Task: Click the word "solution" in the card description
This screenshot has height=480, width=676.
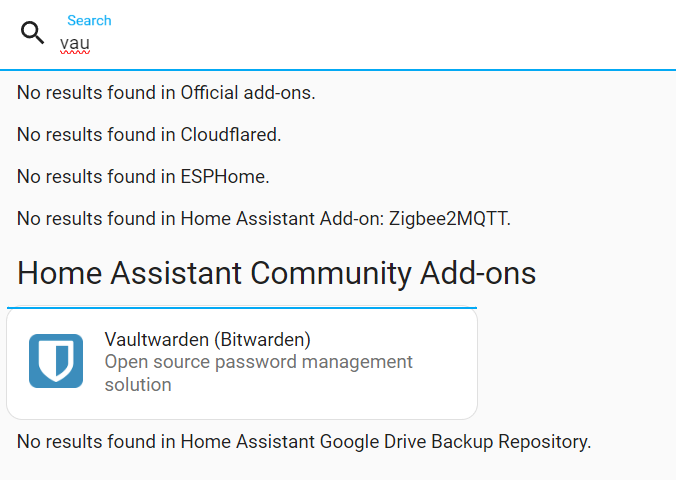Action: pyautogui.click(x=138, y=385)
